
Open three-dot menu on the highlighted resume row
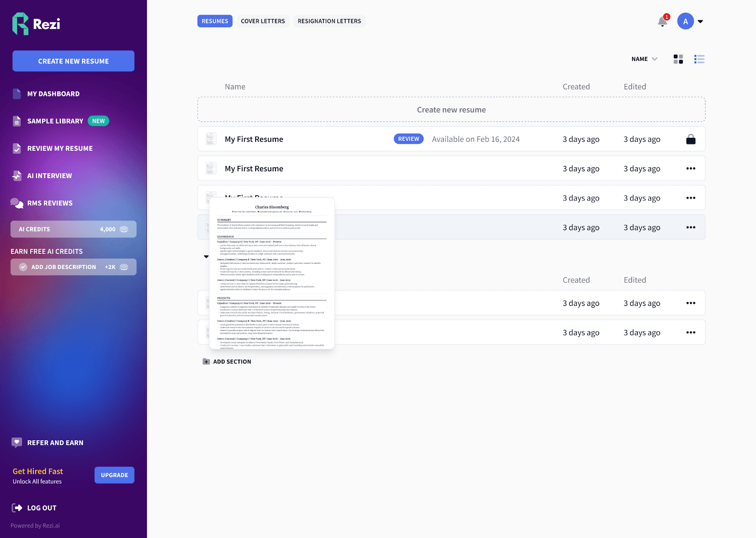pyautogui.click(x=691, y=227)
